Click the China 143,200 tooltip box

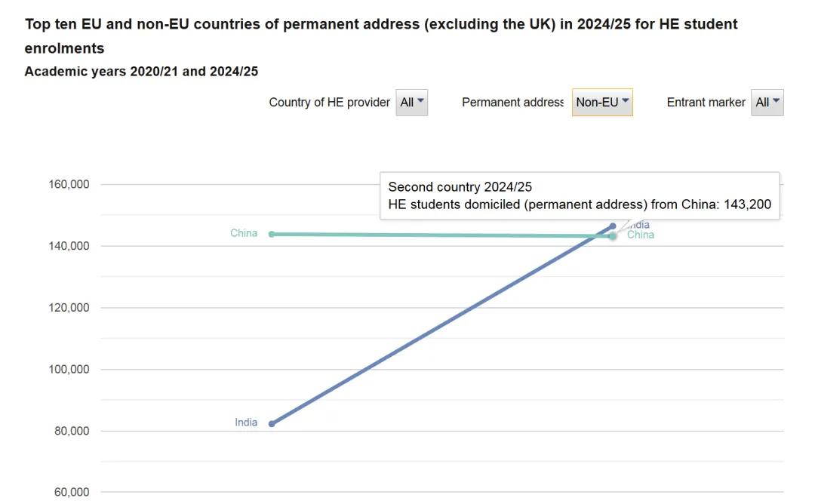[579, 196]
